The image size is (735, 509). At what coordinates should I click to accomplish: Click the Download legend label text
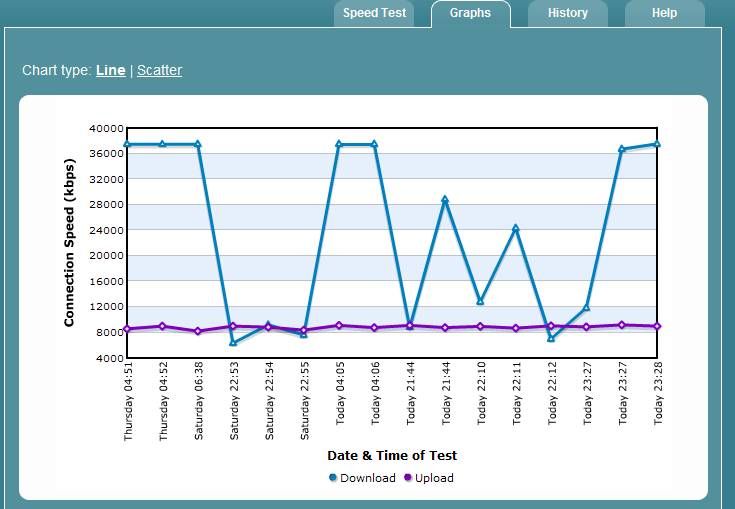point(368,478)
